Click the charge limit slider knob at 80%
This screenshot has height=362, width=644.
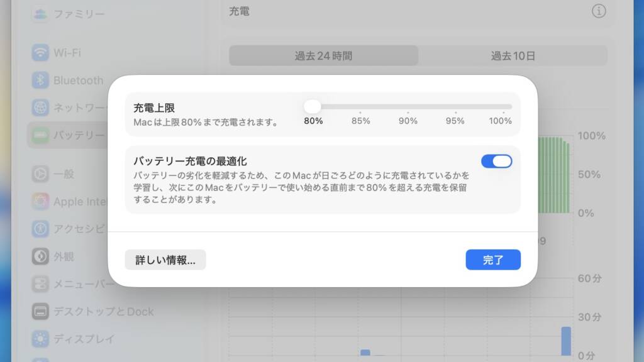313,107
